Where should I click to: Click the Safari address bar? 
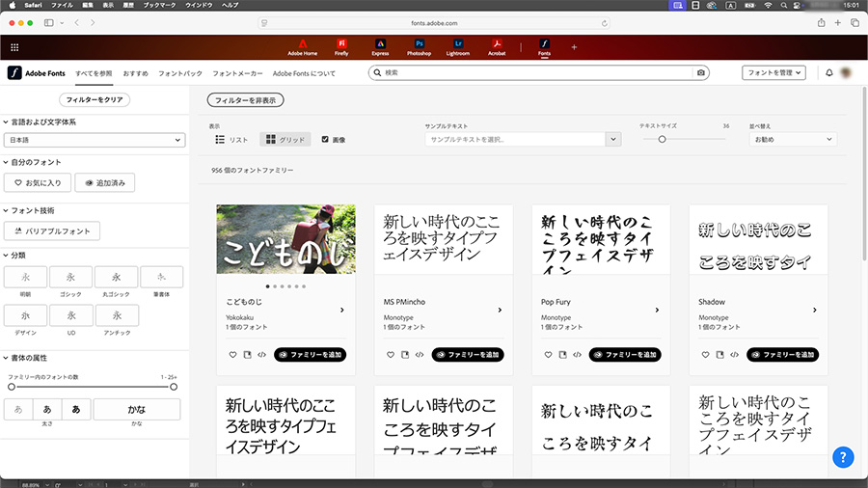tap(434, 23)
